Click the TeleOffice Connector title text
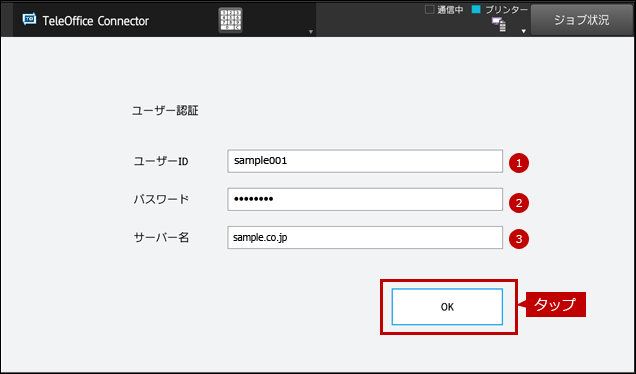This screenshot has width=636, height=374. tap(96, 21)
